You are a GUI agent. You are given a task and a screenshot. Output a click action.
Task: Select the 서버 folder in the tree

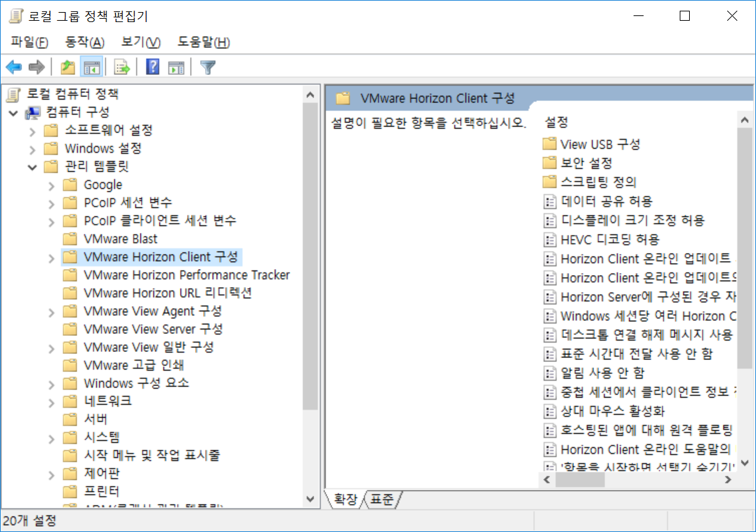tap(86, 419)
